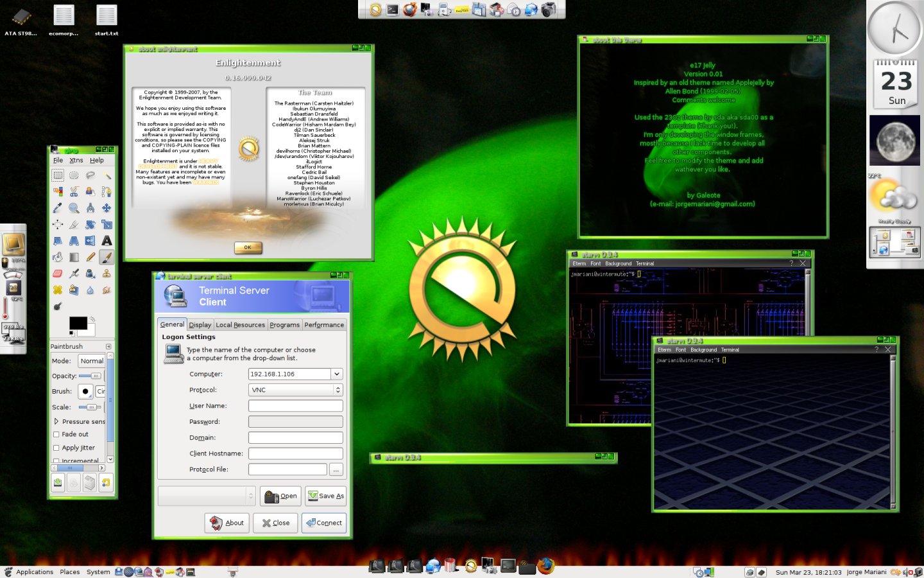Image resolution: width=924 pixels, height=578 pixels.
Task: Launch the camera icon in the top shelf
Action: pyautogui.click(x=549, y=10)
